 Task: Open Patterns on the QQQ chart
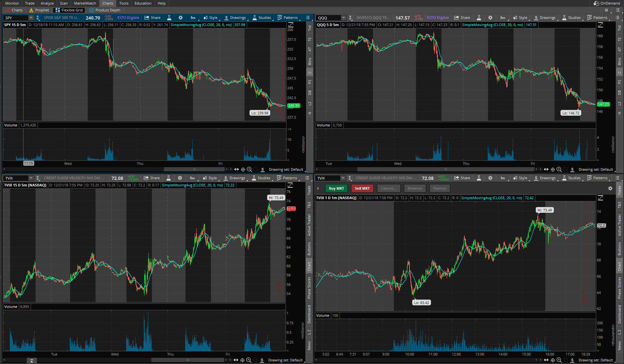597,18
